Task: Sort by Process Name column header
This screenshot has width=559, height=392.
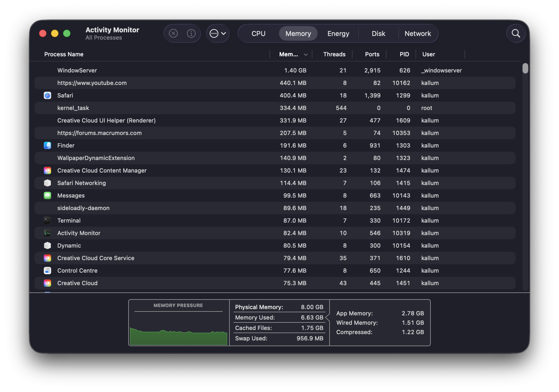Action: pyautogui.click(x=64, y=54)
